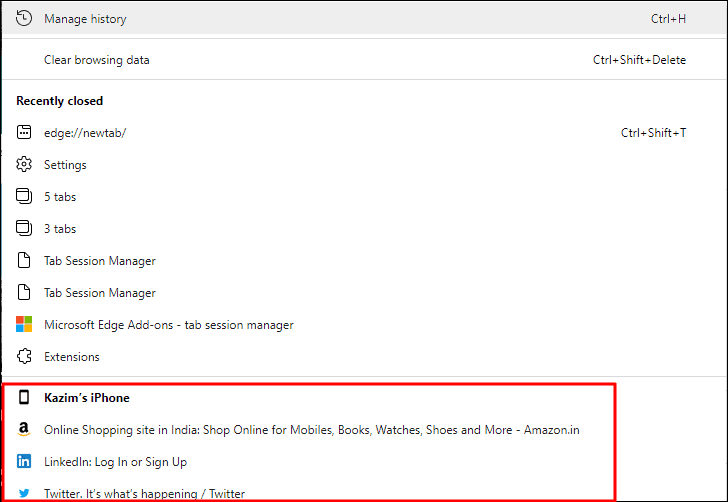Open the Amazon.in Online Shopping tab
This screenshot has width=728, height=502.
312,430
